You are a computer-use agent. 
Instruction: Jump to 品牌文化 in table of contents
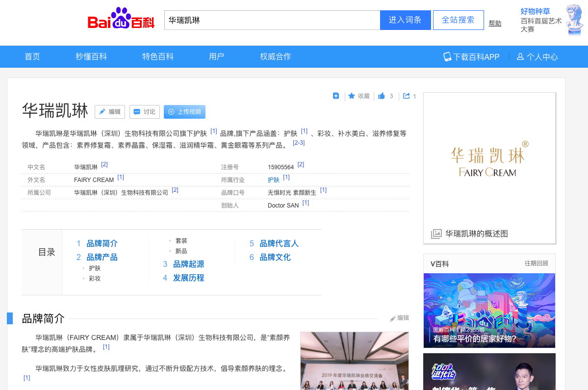(x=275, y=257)
